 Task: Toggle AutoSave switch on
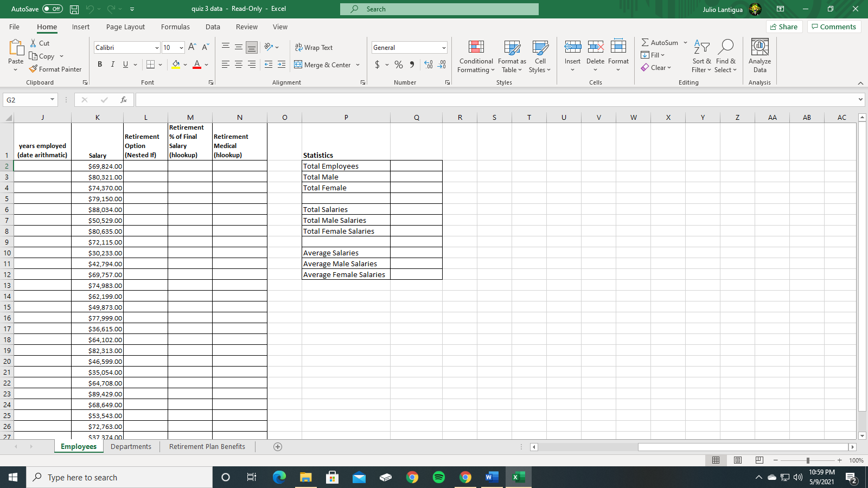[x=53, y=9]
